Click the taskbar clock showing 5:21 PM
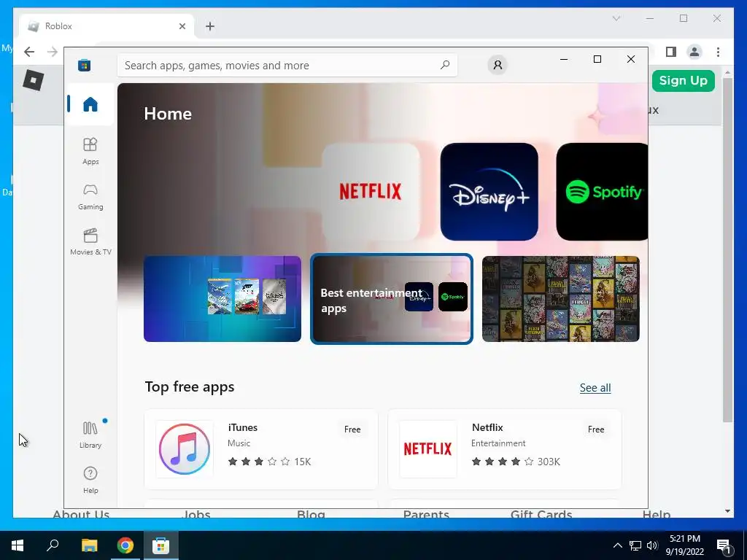The height and width of the screenshot is (560, 747). click(684, 545)
